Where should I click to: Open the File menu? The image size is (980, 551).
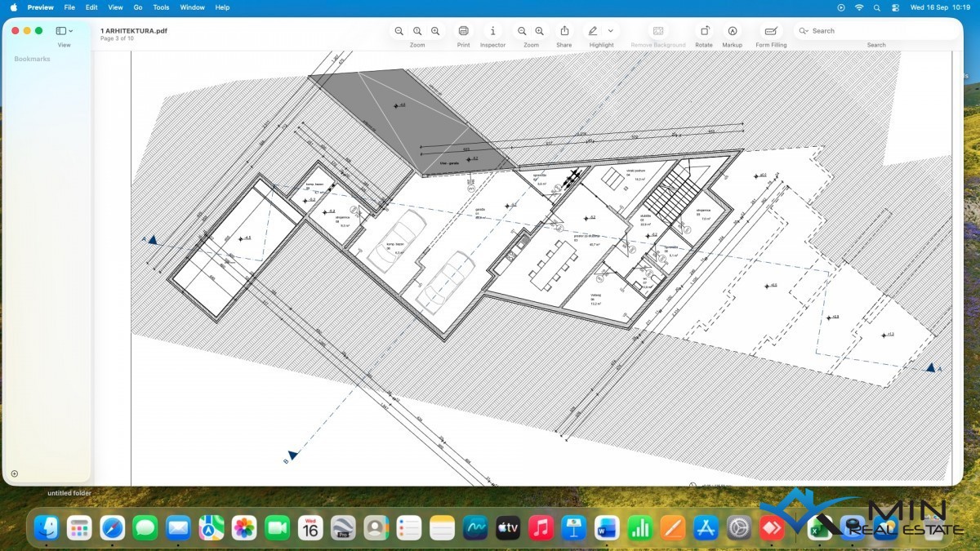(69, 7)
